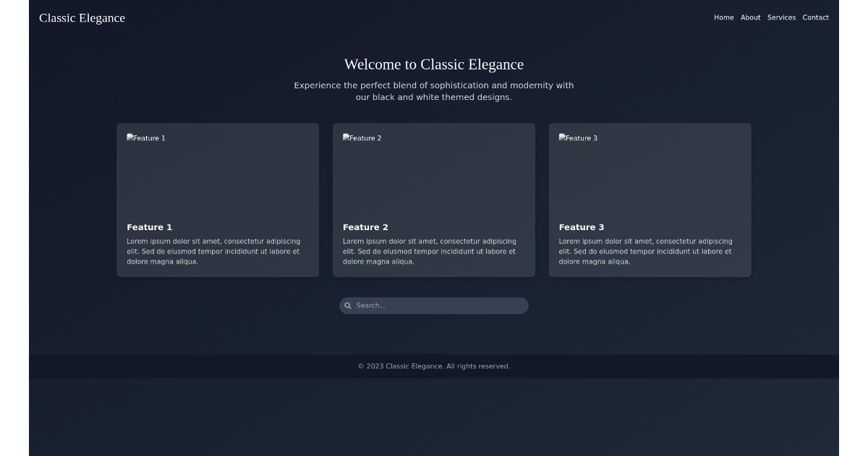
Task: Select the Feature 1 card title
Action: coord(150,227)
